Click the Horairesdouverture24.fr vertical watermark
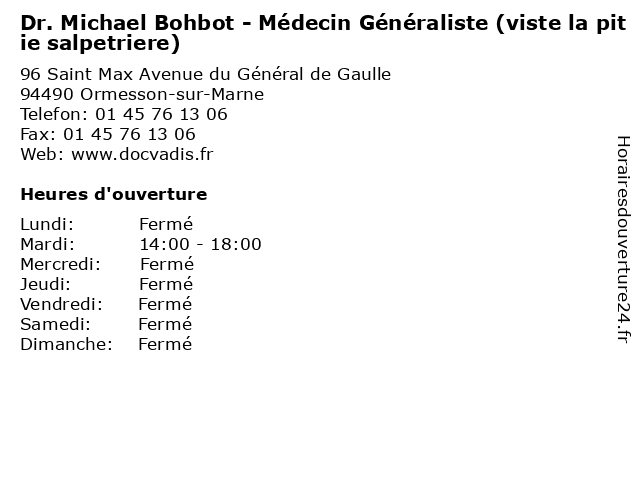 click(623, 239)
